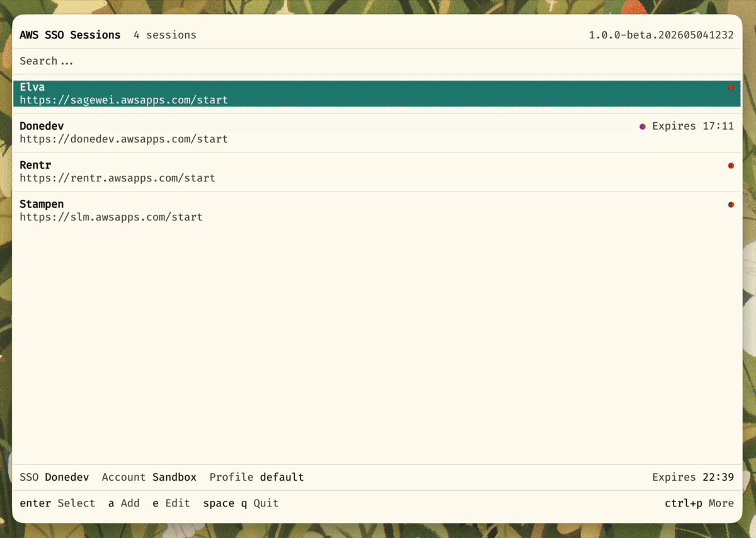Image resolution: width=756 pixels, height=538 pixels.
Task: Select the Rentr session name
Action: click(35, 165)
